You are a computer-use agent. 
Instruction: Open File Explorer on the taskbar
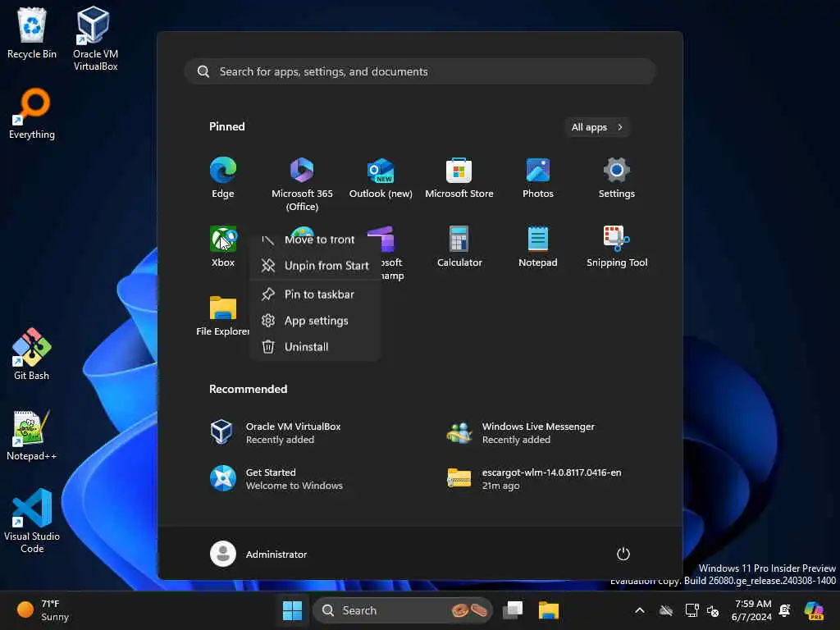click(x=549, y=610)
